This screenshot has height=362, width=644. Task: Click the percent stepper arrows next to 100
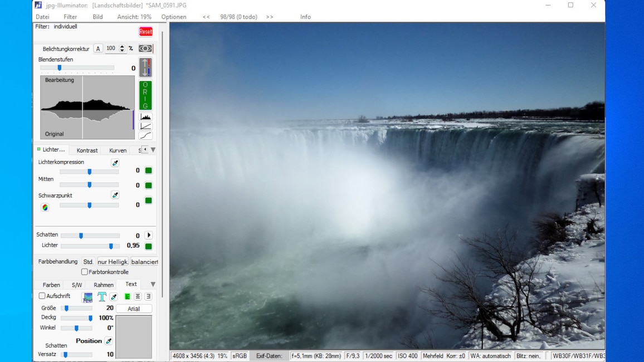pos(122,48)
